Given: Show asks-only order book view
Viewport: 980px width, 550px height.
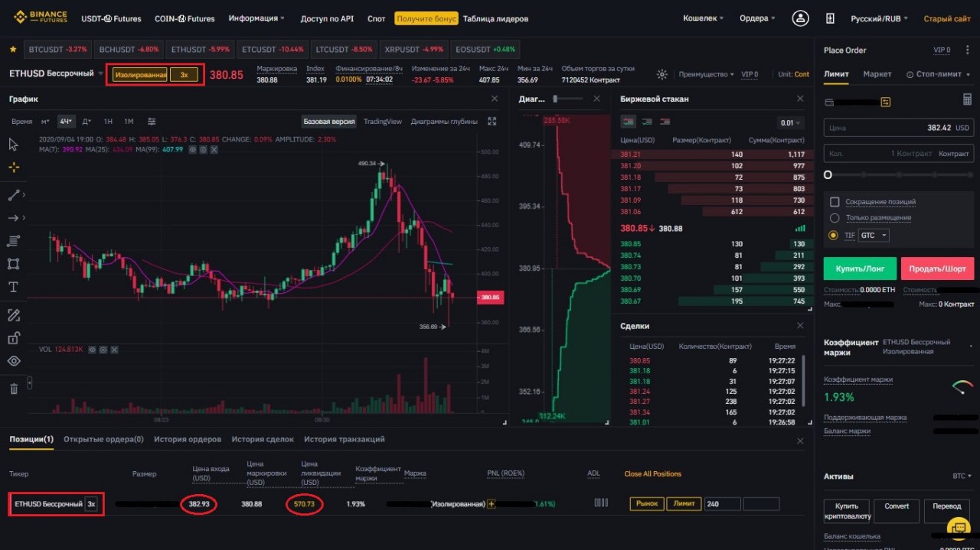Looking at the screenshot, I should 665,122.
